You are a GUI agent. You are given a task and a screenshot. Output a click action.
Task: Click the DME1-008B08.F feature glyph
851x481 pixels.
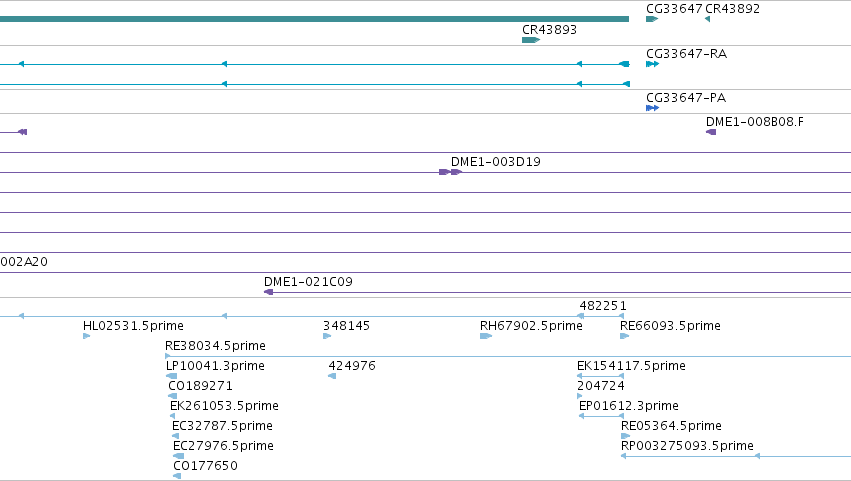pos(711,132)
